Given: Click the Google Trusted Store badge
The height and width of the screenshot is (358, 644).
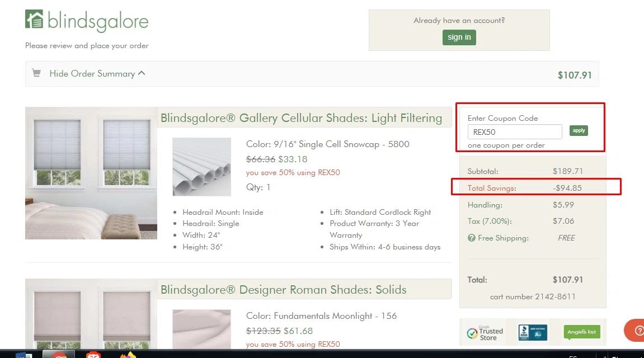Looking at the screenshot, I should click(x=485, y=332).
